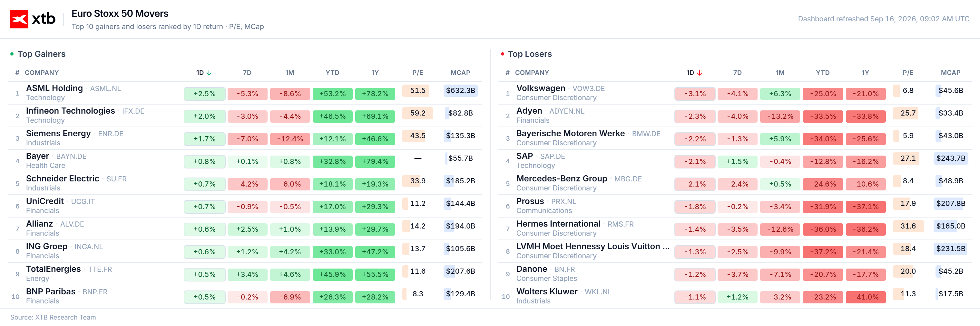The height and width of the screenshot is (326, 980).
Task: Click SAP market cap $243.7B bar
Action: click(951, 158)
